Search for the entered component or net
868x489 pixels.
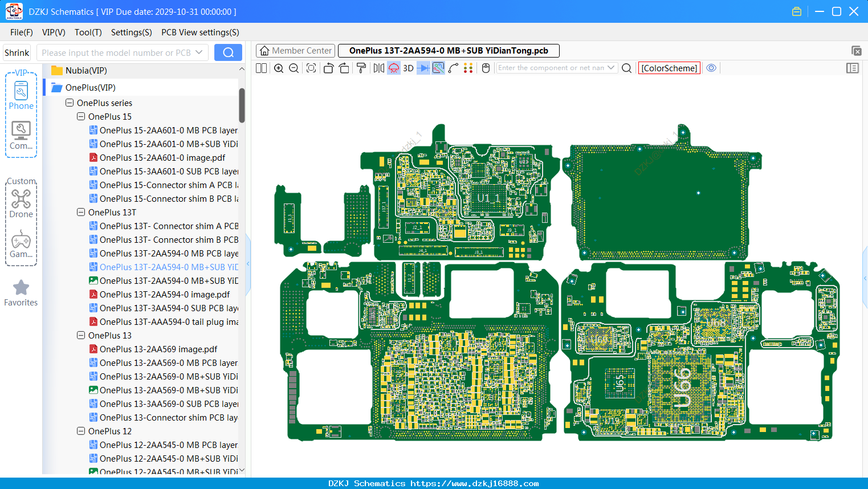point(626,68)
